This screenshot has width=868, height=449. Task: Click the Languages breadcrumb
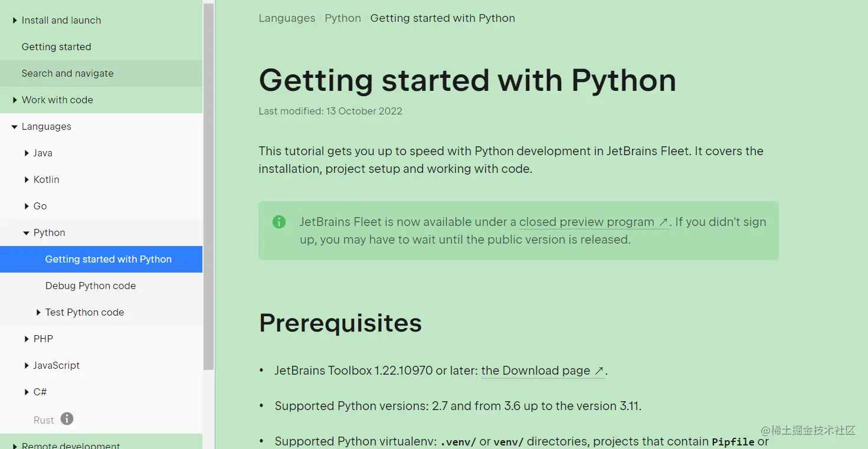click(287, 18)
